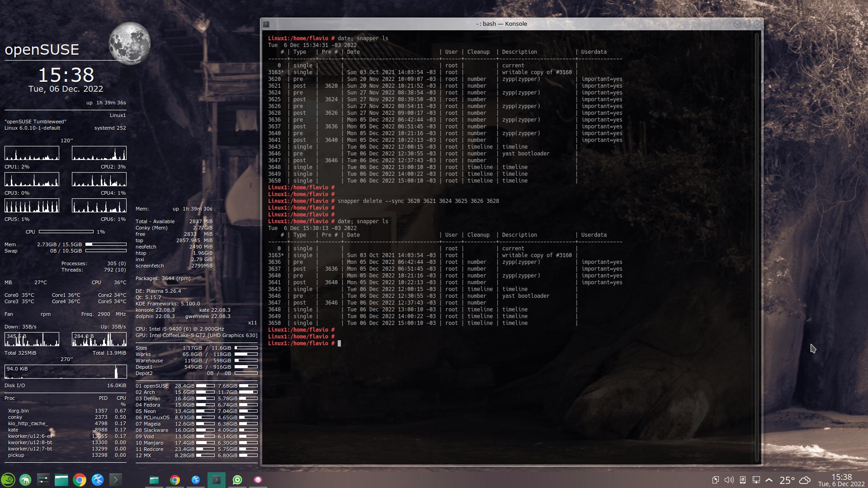Launch the blue falcon browser from quick launcher

[x=97, y=480]
